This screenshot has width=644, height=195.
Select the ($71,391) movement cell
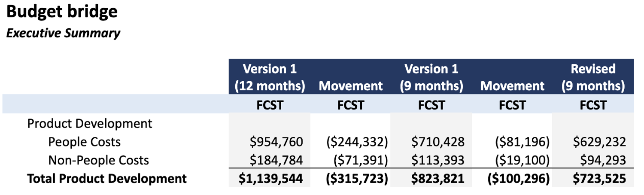tap(361, 160)
